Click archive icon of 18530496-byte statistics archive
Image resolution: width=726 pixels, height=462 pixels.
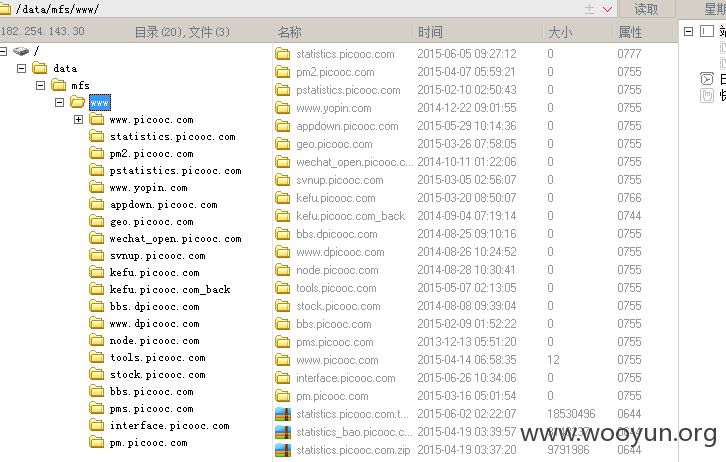(x=282, y=414)
